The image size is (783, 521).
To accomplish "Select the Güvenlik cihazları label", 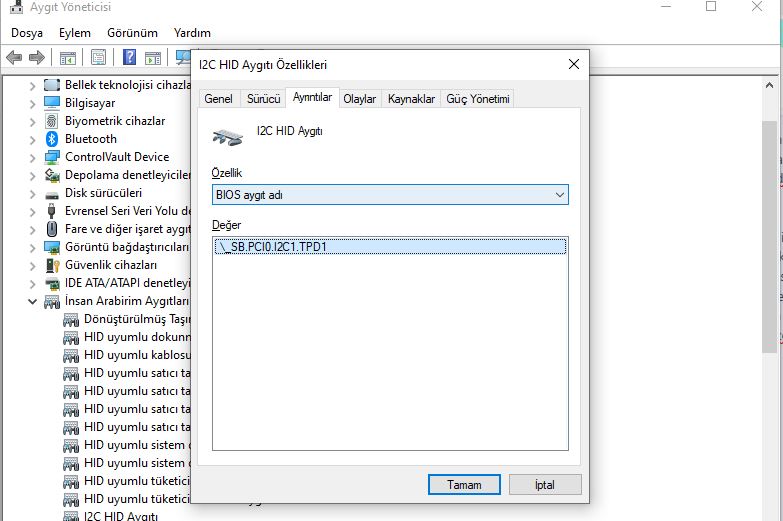I will click(111, 265).
